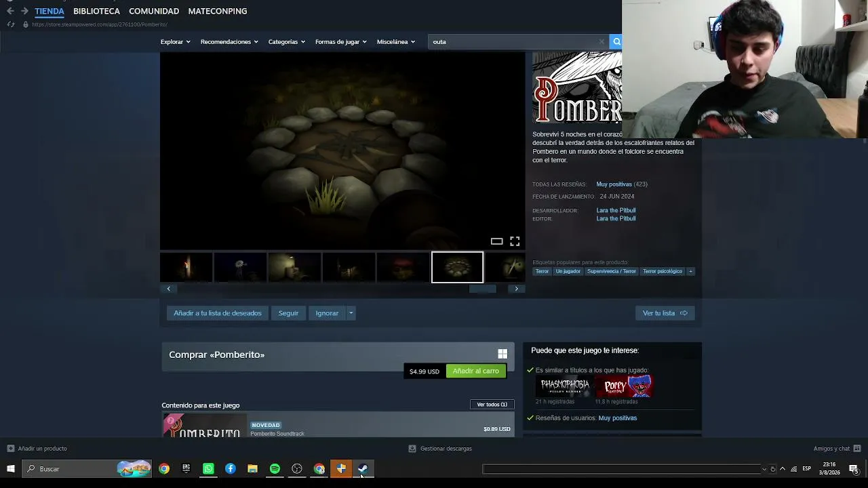Open OBS Studio from the taskbar

coord(297,469)
